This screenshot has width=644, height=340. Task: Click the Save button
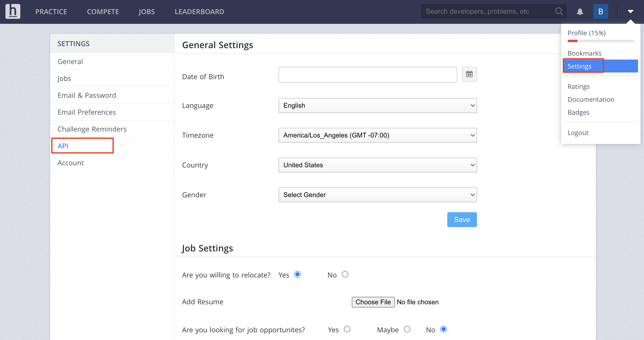(461, 219)
